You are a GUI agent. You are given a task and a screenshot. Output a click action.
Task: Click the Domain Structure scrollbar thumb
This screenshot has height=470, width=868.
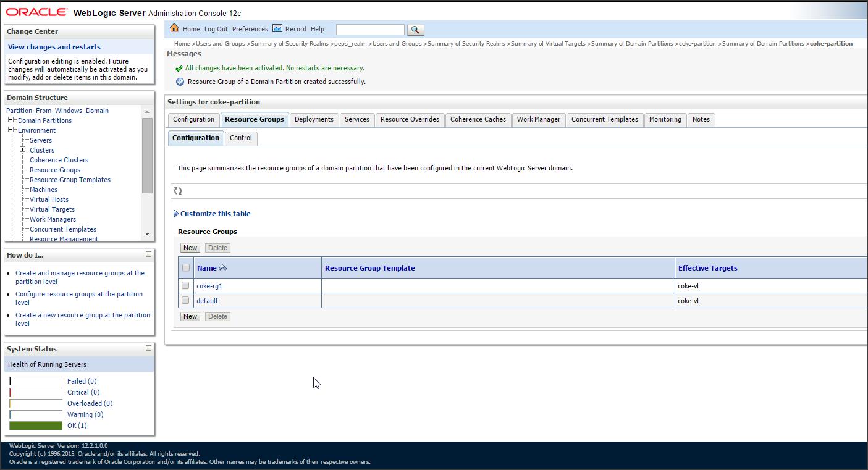[x=147, y=155]
